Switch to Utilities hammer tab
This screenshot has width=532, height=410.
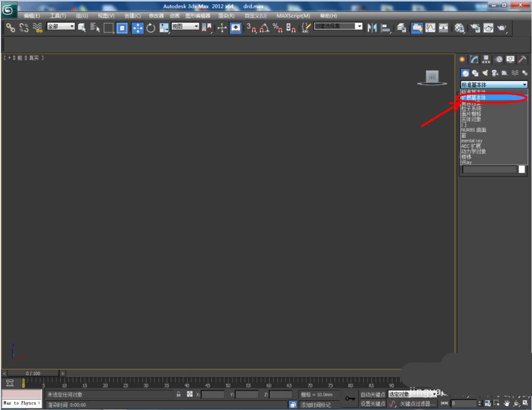coord(522,60)
